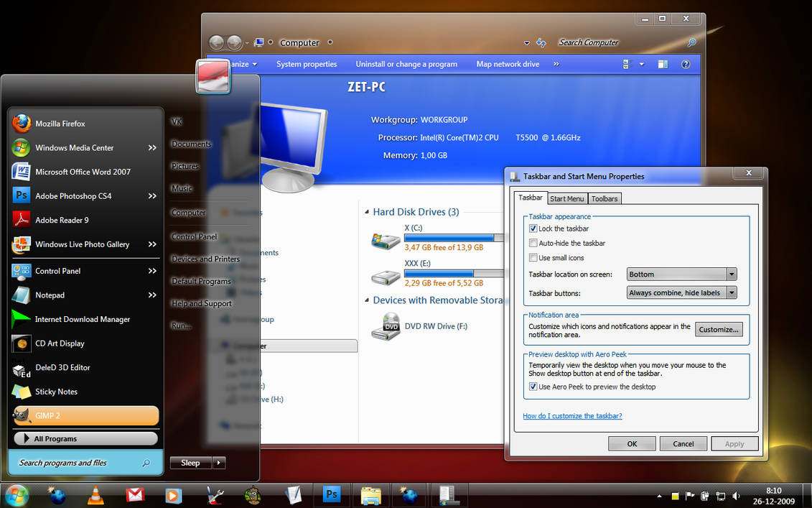The width and height of the screenshot is (812, 508).
Task: Toggle Use Aero Peek to preview the desktop
Action: tap(533, 387)
